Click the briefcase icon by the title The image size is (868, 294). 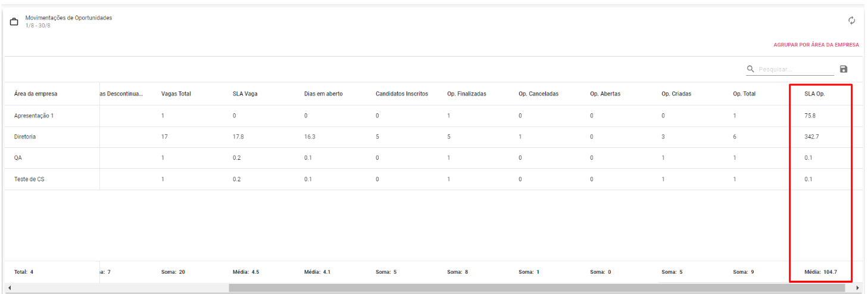coord(14,22)
